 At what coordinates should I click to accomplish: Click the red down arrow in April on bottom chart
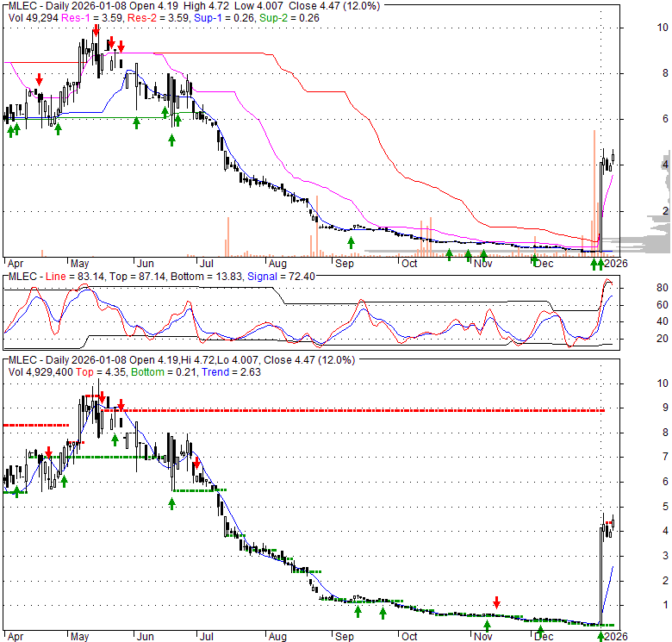49,452
